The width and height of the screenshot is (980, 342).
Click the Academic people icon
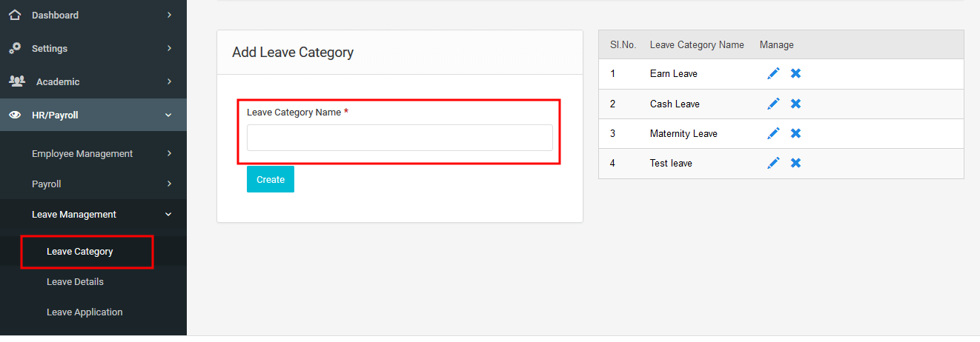(x=16, y=81)
